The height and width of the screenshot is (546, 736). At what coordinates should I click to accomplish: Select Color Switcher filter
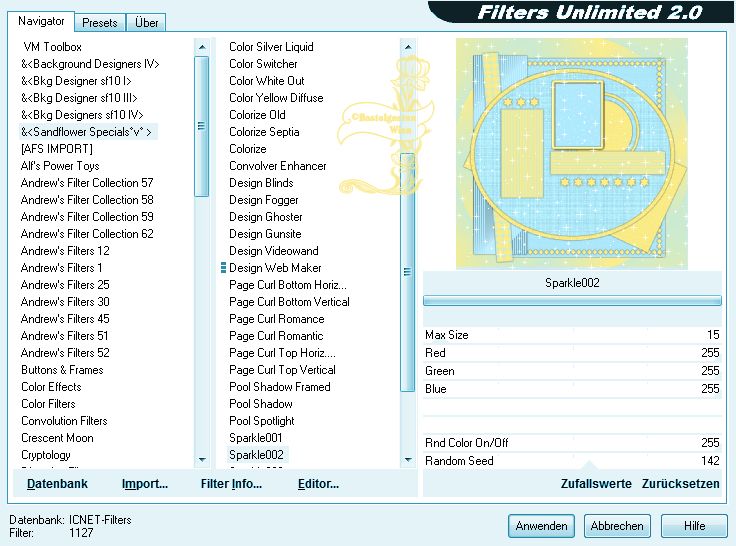pyautogui.click(x=263, y=64)
